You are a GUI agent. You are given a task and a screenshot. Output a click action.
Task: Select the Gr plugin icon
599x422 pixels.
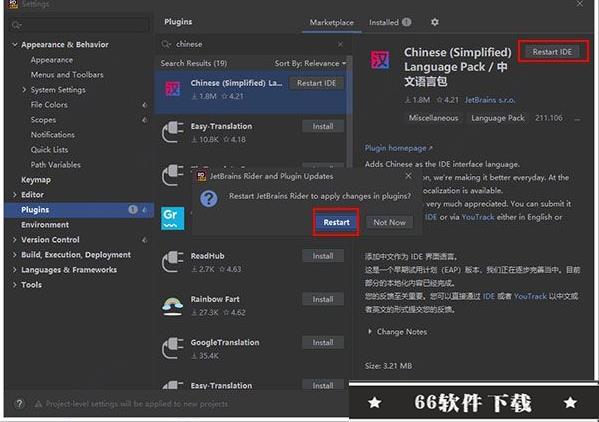tap(172, 218)
